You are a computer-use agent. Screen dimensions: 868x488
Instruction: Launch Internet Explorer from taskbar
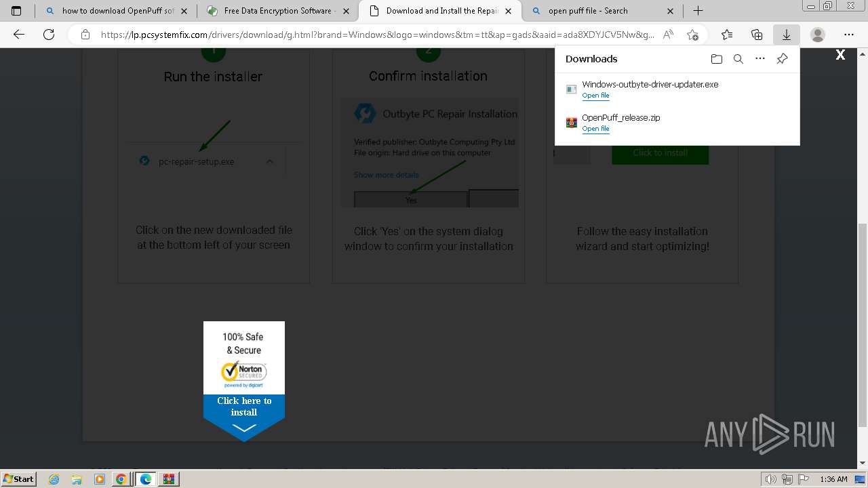[x=54, y=479]
